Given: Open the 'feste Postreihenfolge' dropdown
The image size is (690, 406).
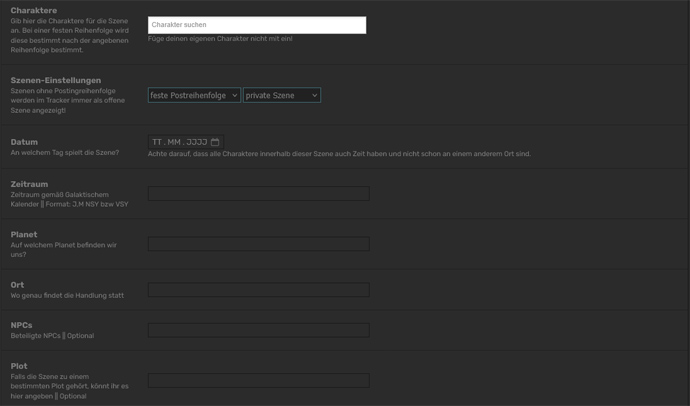Looking at the screenshot, I should click(x=194, y=95).
